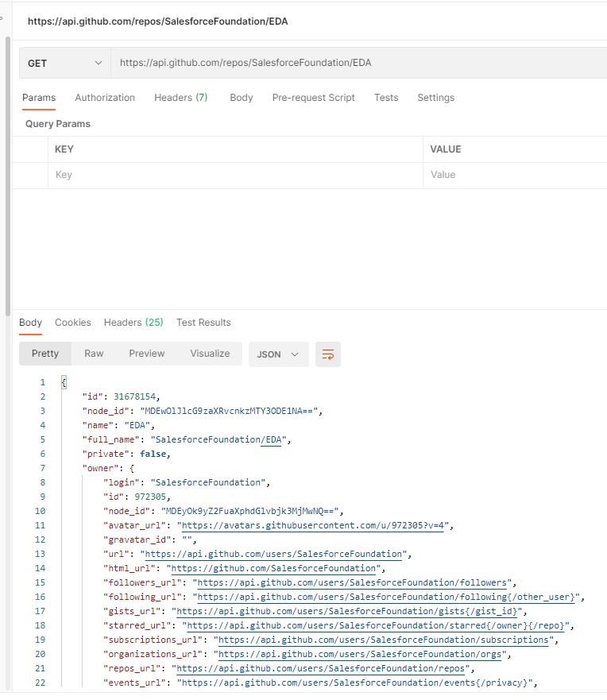View the request Settings tab
Viewport: 607px width, 700px height.
point(435,98)
